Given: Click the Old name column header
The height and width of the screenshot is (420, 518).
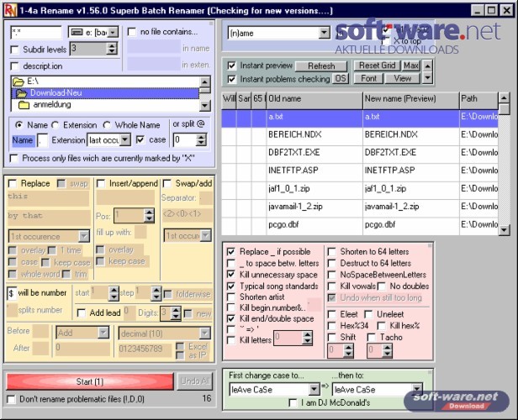Looking at the screenshot, I should click(314, 99).
